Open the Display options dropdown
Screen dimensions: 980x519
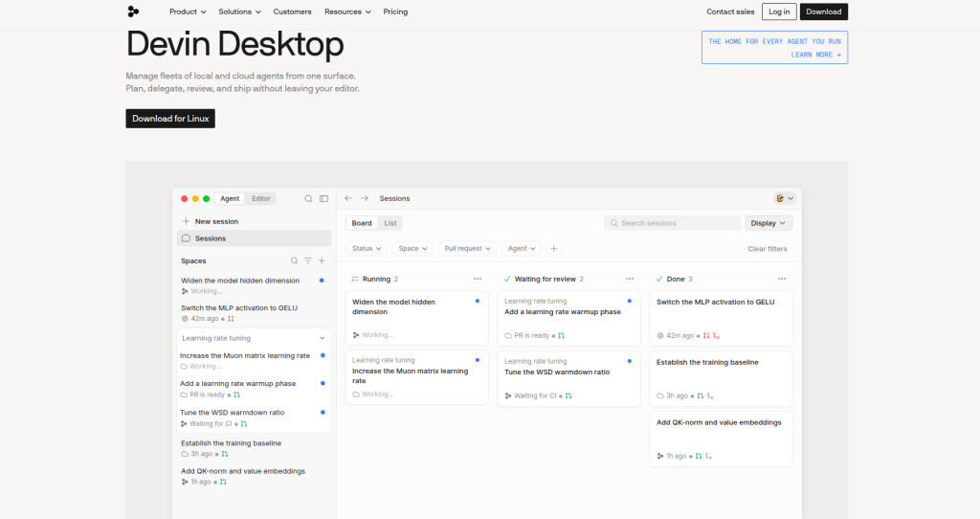(x=768, y=223)
